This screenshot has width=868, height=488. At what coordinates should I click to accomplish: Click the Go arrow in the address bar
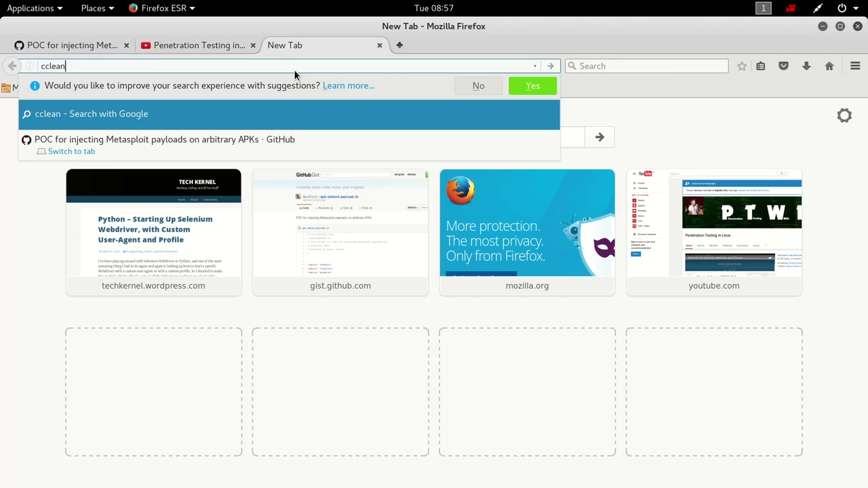tap(551, 66)
